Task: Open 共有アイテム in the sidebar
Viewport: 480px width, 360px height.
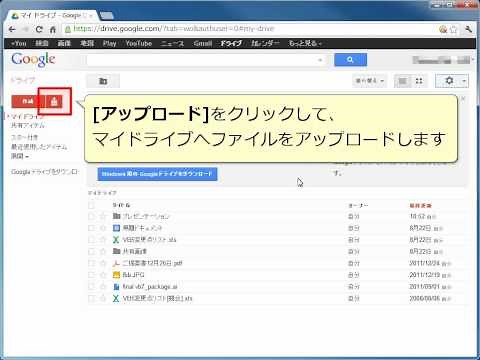Action: pos(28,125)
